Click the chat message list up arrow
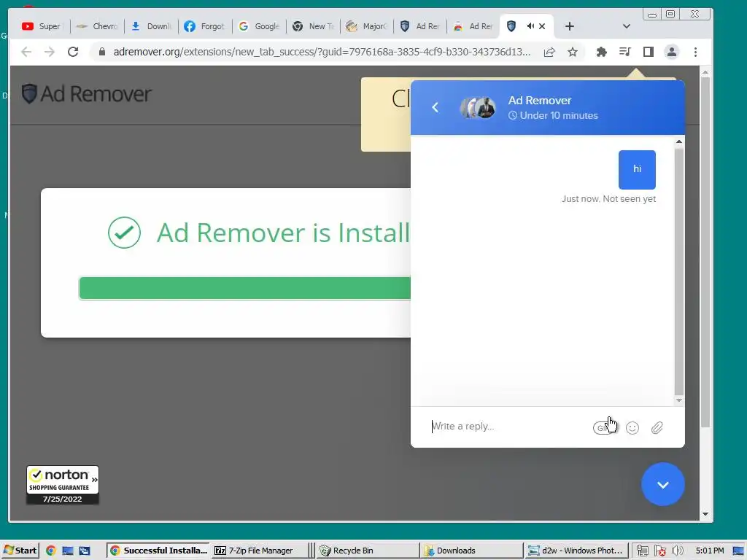747x560 pixels. pos(679,142)
